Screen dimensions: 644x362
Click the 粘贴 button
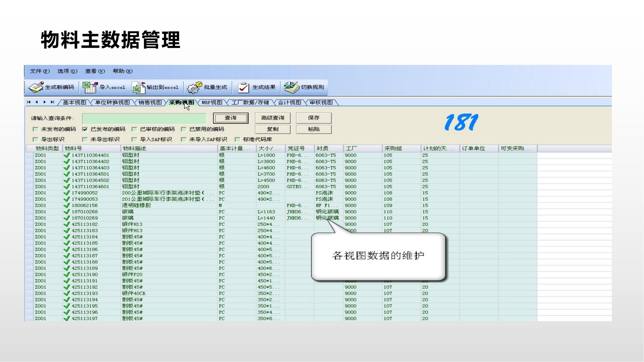(x=314, y=129)
